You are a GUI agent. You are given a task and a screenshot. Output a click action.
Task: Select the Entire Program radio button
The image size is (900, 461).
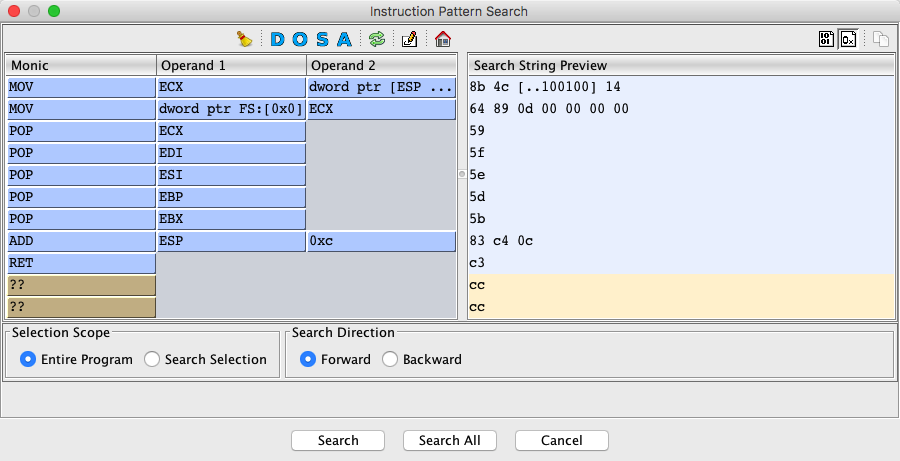(28, 359)
